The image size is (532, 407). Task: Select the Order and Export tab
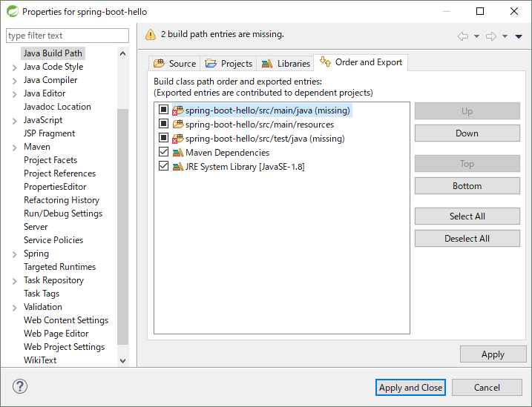tap(361, 62)
